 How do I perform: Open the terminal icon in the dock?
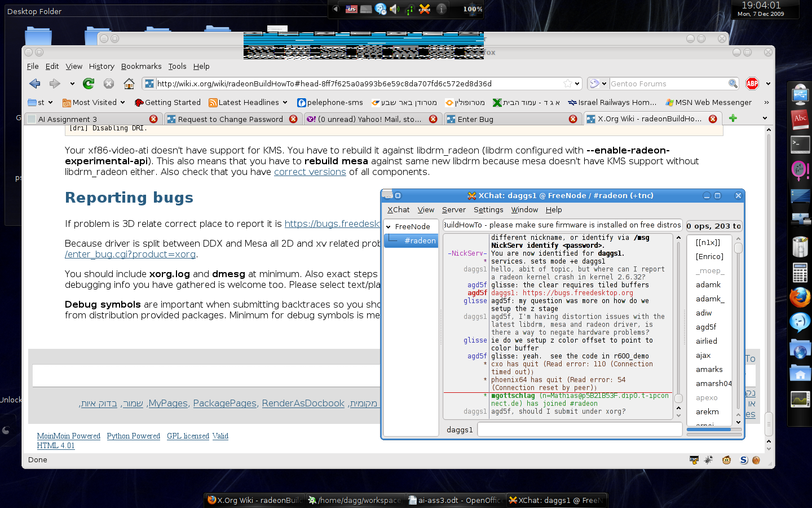pyautogui.click(x=800, y=144)
